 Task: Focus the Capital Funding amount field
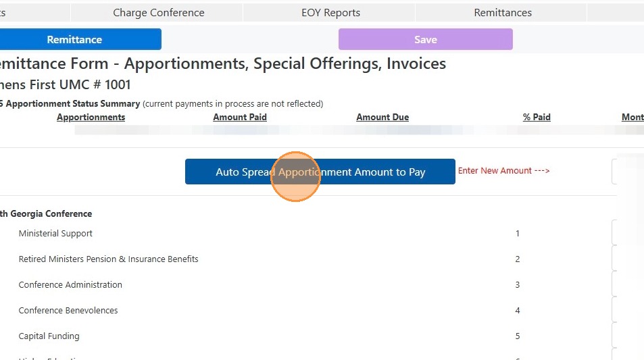[x=628, y=336]
